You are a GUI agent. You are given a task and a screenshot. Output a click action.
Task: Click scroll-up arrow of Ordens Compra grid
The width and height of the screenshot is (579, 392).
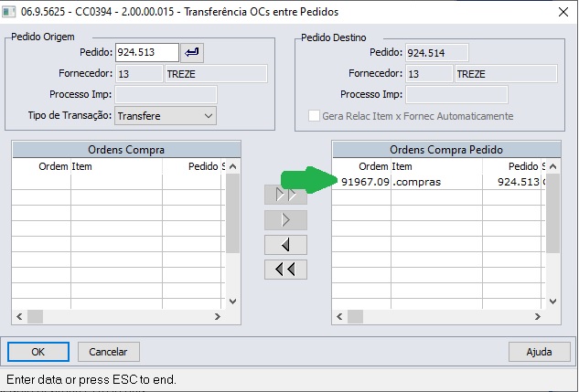(232, 166)
